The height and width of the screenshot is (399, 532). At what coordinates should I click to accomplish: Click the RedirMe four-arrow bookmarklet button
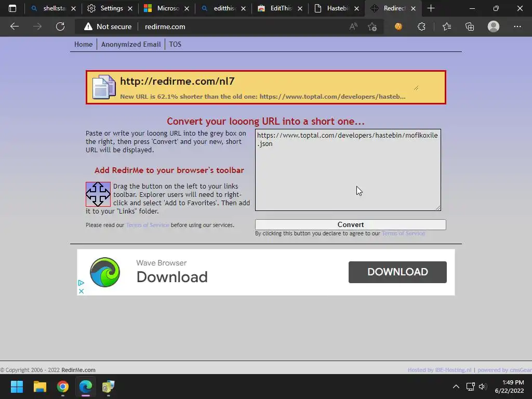coord(98,194)
